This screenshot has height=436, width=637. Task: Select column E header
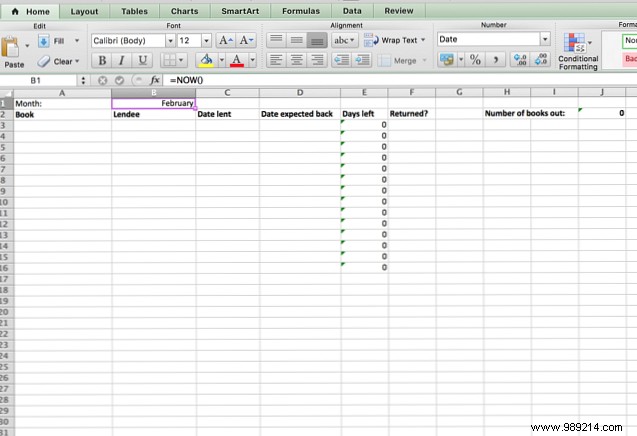[364, 93]
